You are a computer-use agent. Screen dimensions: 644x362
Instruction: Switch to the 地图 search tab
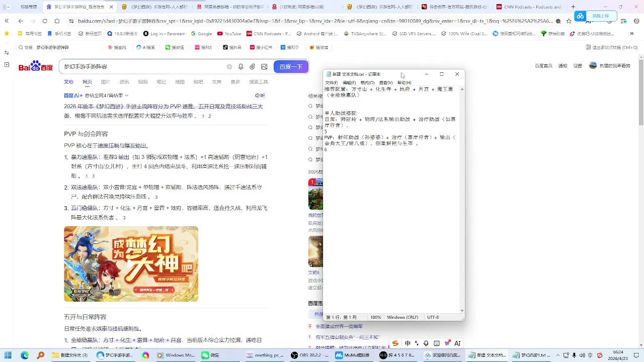click(180, 82)
